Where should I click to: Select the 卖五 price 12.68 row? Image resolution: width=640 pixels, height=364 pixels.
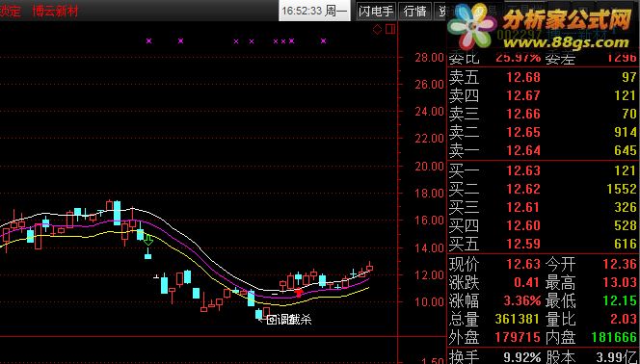[x=544, y=77]
